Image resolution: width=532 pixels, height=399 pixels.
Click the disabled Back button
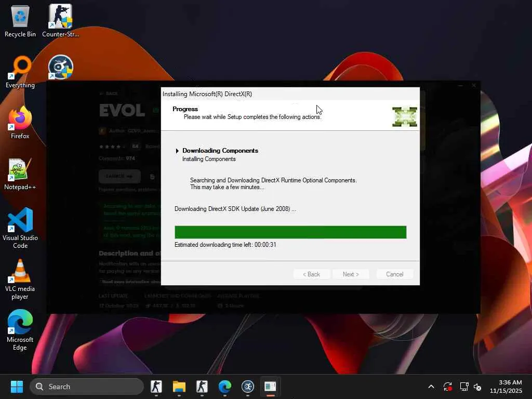point(312,274)
